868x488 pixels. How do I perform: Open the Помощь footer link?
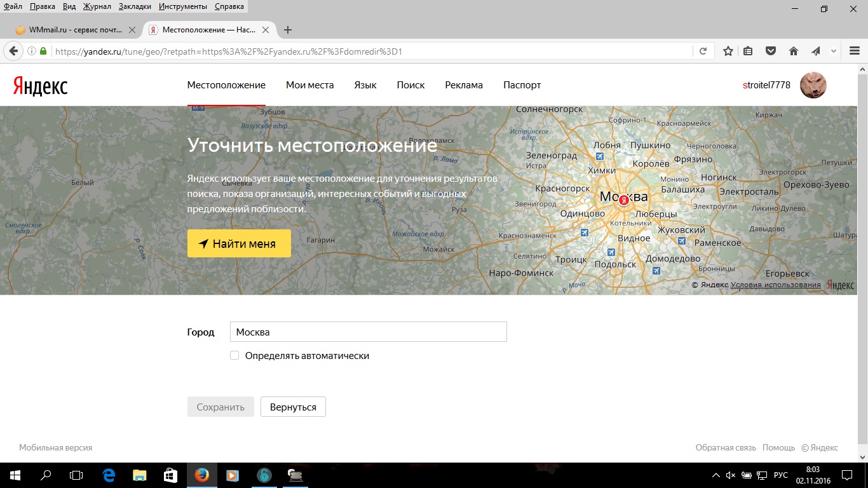778,448
